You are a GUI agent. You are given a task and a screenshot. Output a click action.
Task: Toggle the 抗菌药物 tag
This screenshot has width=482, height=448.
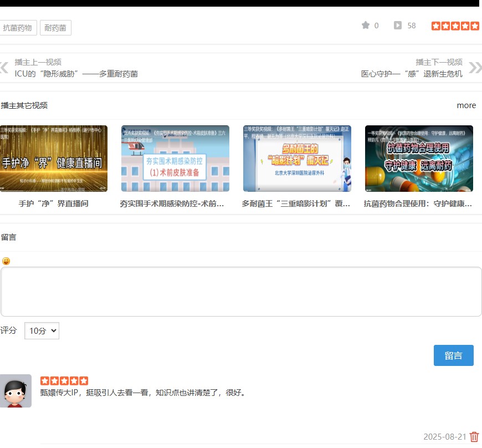coord(19,27)
